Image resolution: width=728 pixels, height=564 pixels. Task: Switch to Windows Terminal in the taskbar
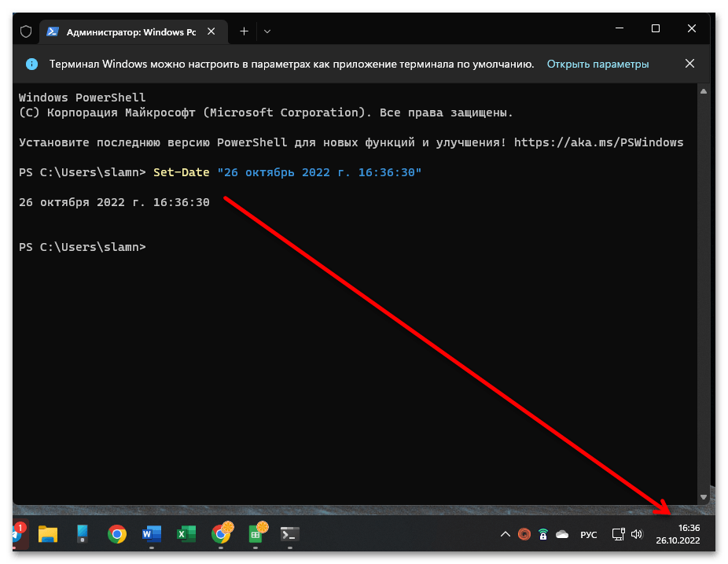point(290,534)
